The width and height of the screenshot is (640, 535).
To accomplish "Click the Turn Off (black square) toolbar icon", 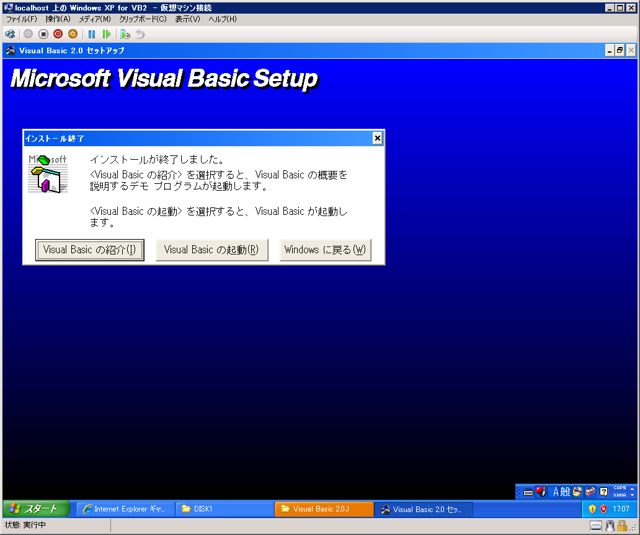I will [x=43, y=34].
